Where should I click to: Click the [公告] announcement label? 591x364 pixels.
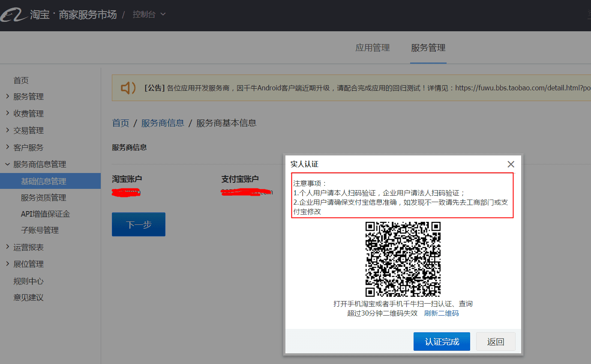click(x=155, y=88)
